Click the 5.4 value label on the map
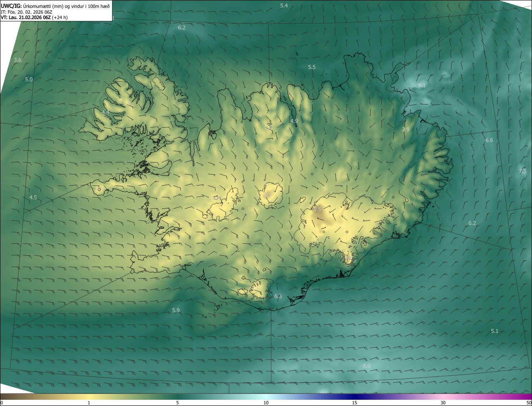 pyautogui.click(x=284, y=5)
